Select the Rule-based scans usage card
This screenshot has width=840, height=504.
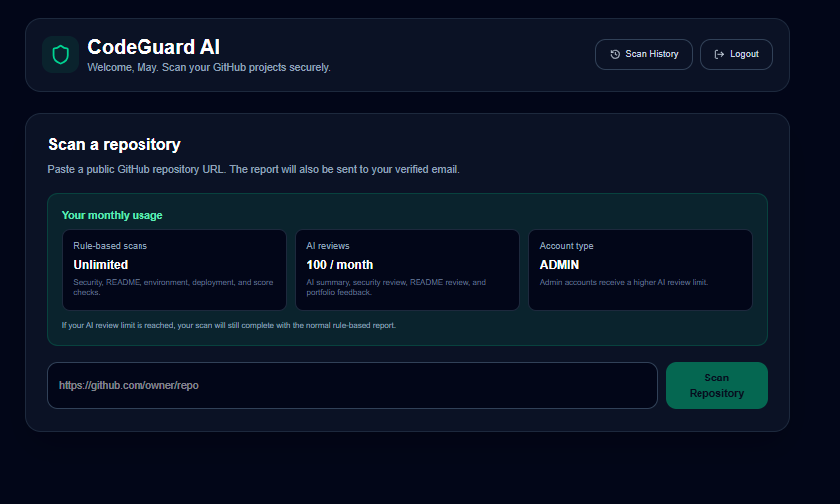click(x=174, y=270)
